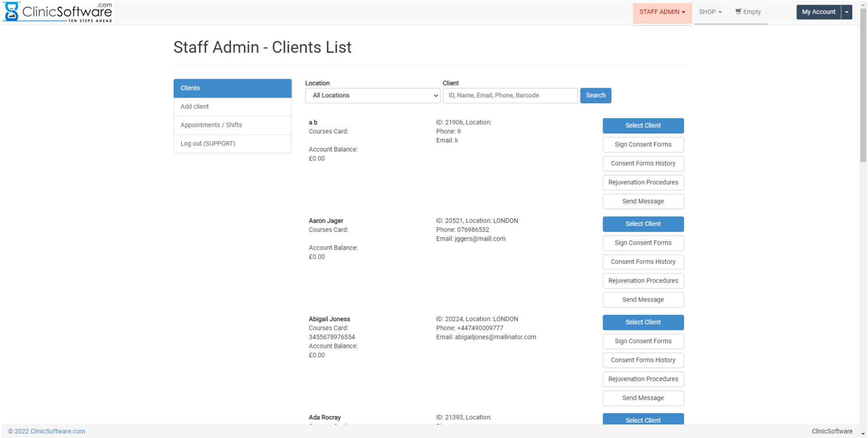Click the My Account caret toggle
Screen dimensions: 868x438
(847, 12)
